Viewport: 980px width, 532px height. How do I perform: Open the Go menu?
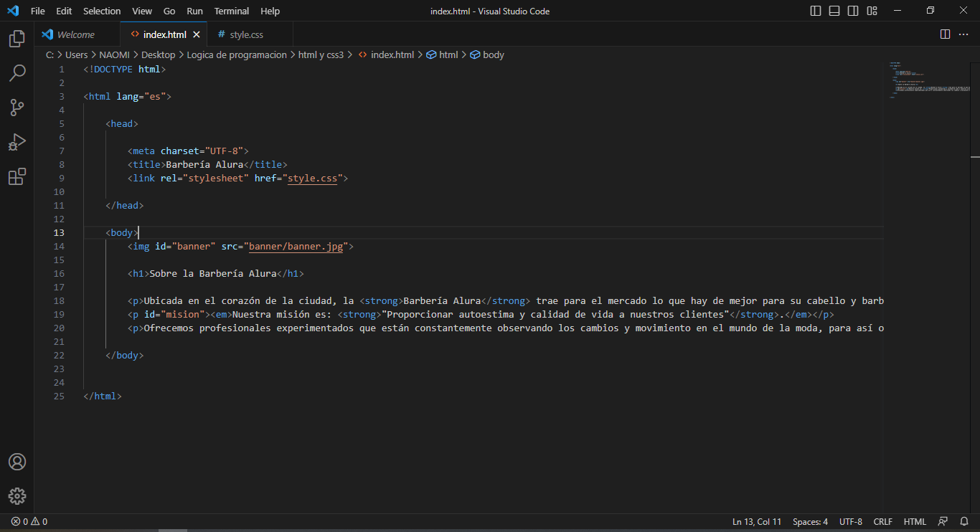(169, 11)
